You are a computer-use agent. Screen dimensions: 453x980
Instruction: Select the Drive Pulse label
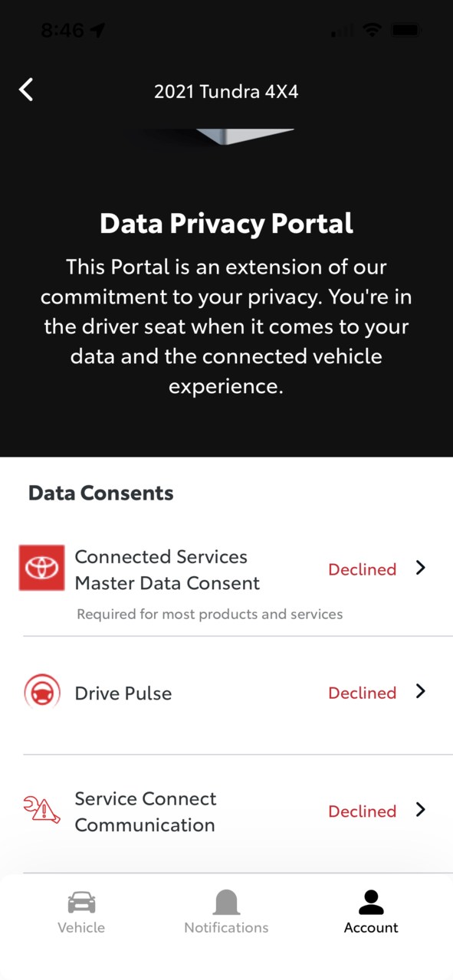point(123,693)
